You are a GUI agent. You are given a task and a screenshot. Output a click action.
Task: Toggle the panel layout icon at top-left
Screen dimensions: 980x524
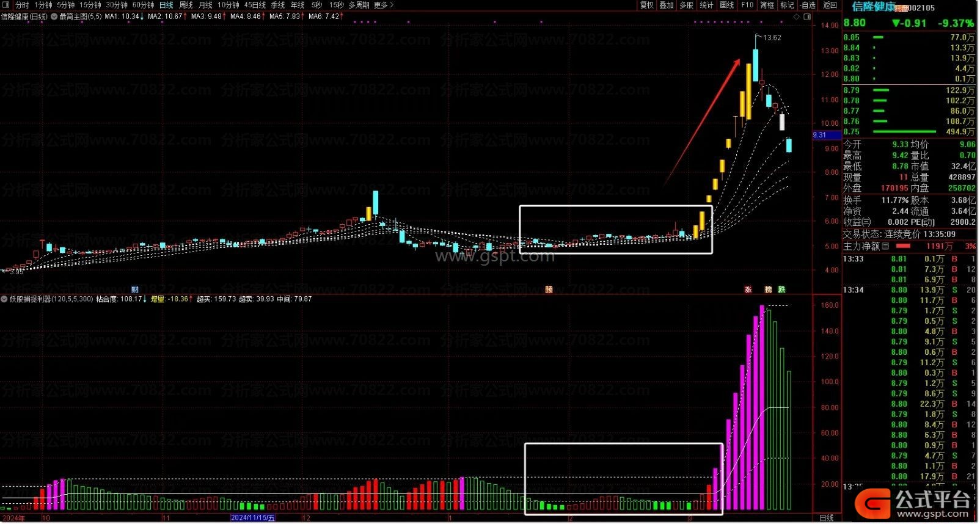tap(5, 5)
